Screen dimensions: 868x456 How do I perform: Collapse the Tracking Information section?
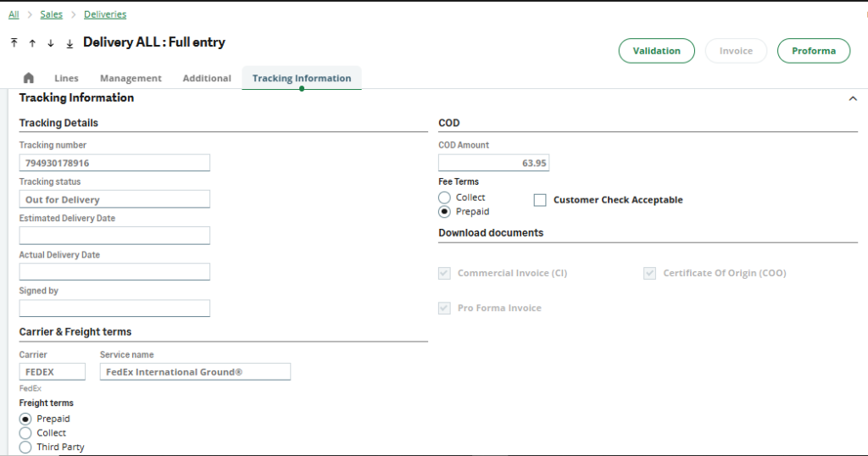[853, 99]
